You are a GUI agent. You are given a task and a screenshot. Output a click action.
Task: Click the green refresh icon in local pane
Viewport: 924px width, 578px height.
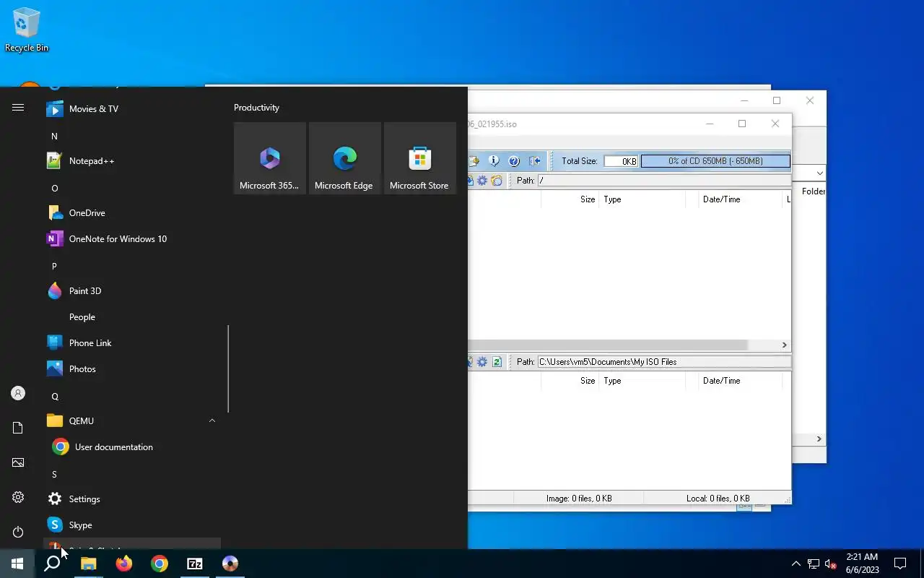[x=497, y=362]
